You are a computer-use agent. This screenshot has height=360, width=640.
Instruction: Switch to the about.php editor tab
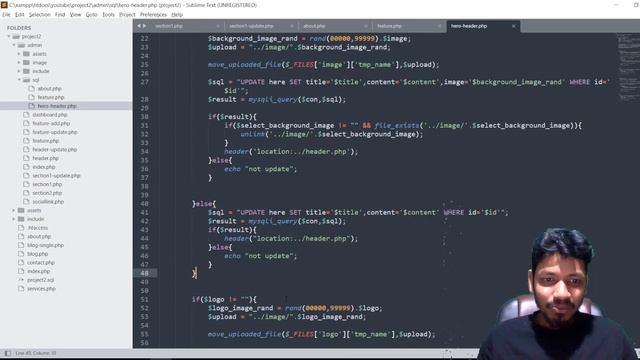[314, 26]
